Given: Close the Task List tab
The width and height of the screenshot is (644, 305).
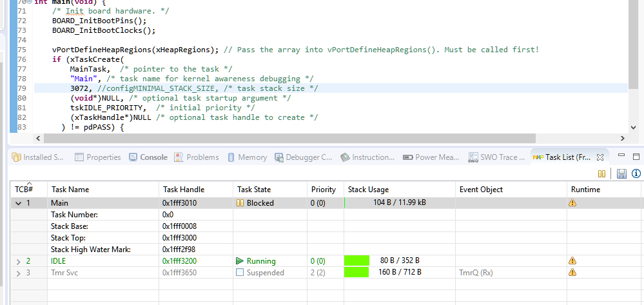Looking at the screenshot, I should pos(600,157).
